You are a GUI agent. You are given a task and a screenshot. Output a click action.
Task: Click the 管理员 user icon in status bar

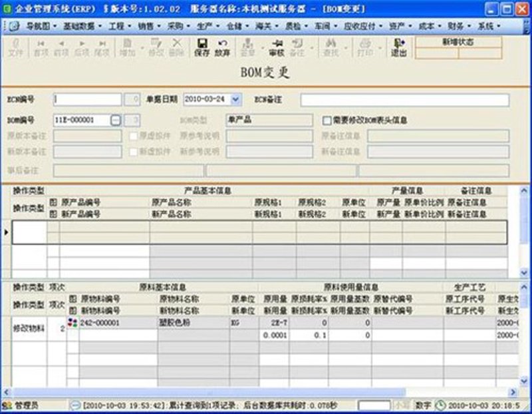pyautogui.click(x=7, y=405)
